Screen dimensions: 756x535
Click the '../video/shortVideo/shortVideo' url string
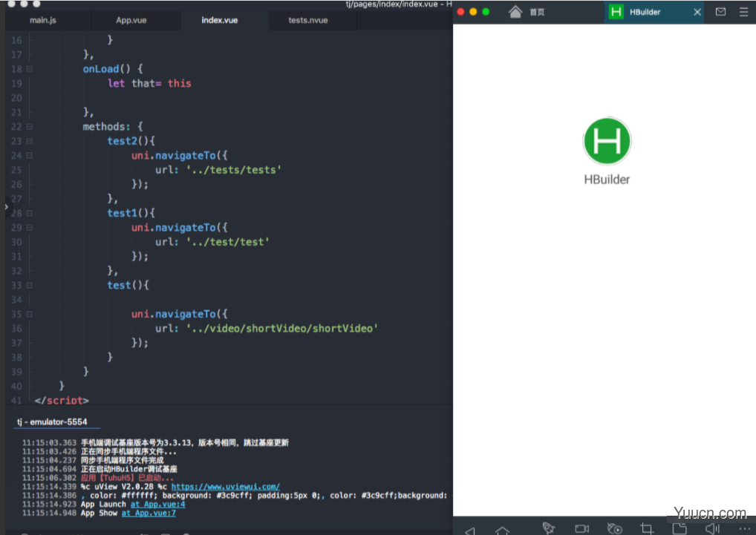[x=282, y=329]
